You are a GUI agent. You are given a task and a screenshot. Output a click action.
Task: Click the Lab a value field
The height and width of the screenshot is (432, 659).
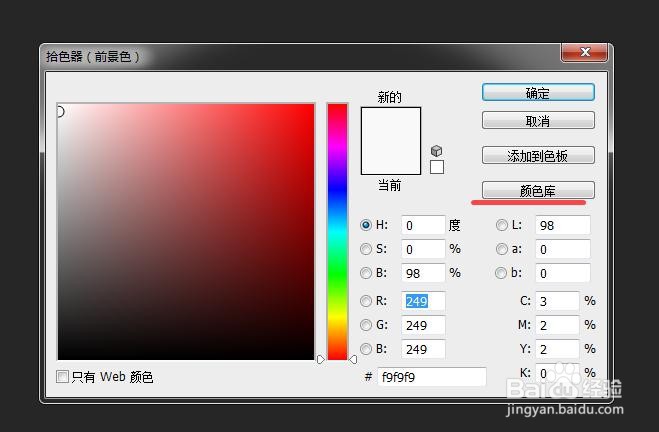pyautogui.click(x=563, y=249)
